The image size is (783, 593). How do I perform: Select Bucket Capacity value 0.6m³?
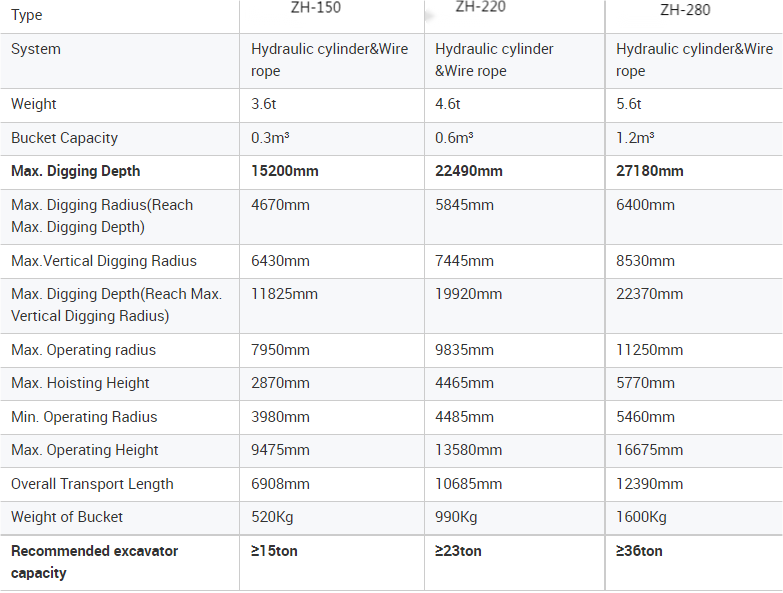[454, 138]
